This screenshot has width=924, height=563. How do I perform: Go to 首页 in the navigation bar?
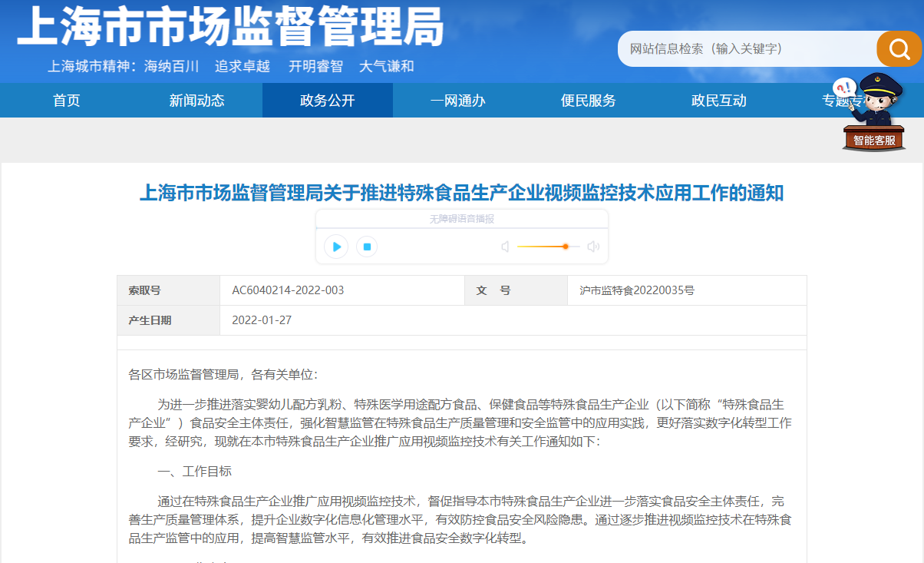tap(67, 101)
